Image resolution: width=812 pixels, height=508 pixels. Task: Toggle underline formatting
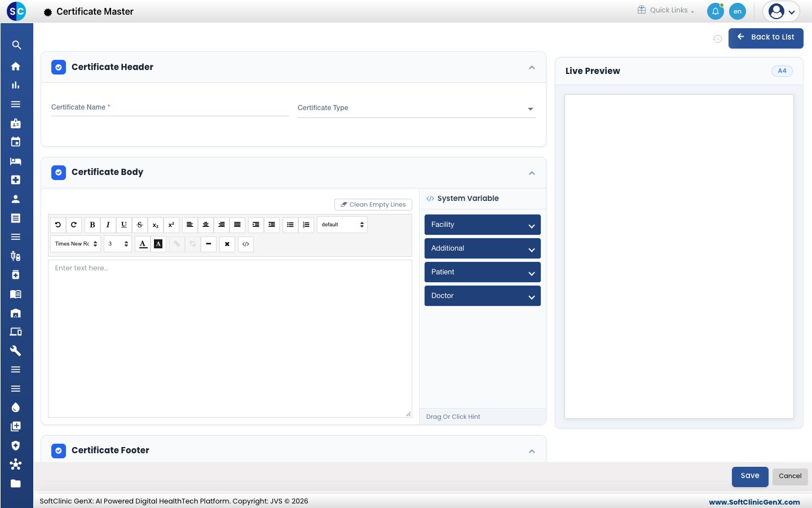pos(124,225)
